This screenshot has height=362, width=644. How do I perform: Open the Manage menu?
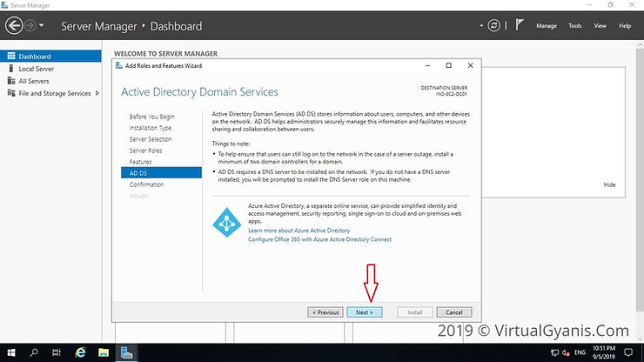pos(547,25)
